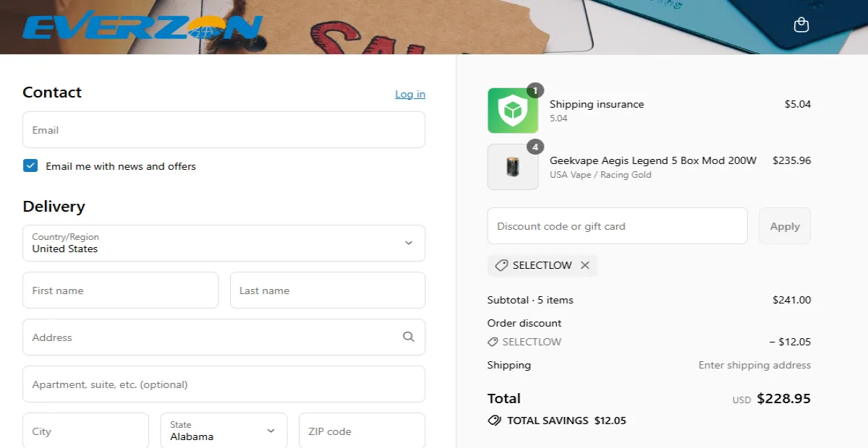This screenshot has width=868, height=448.
Task: Open the shopping bag cart icon
Action: pos(801,24)
